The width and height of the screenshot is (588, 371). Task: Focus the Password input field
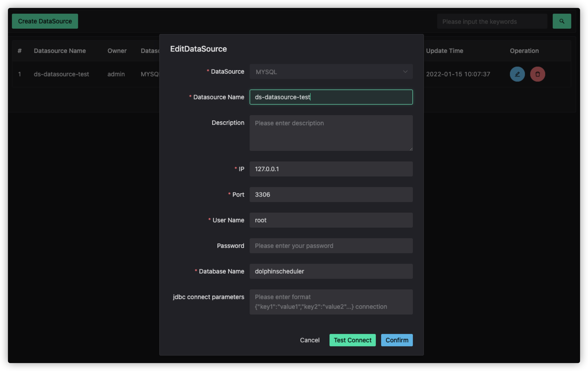point(331,246)
